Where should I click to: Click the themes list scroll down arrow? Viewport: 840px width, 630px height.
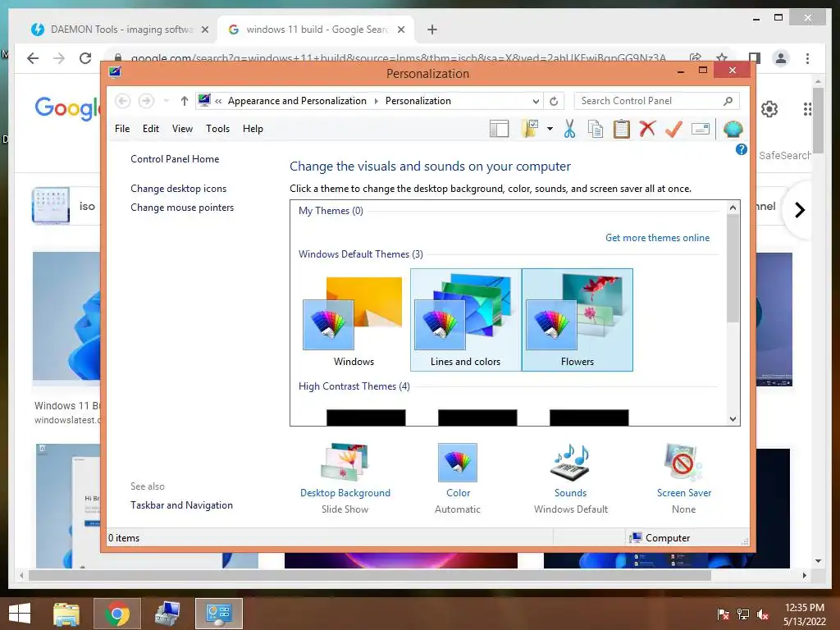click(x=733, y=419)
